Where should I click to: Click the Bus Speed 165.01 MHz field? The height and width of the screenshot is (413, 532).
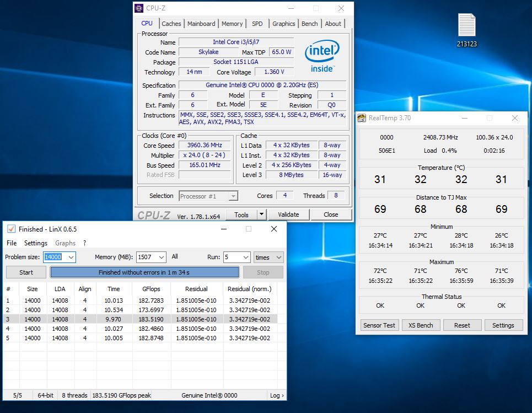tap(205, 165)
